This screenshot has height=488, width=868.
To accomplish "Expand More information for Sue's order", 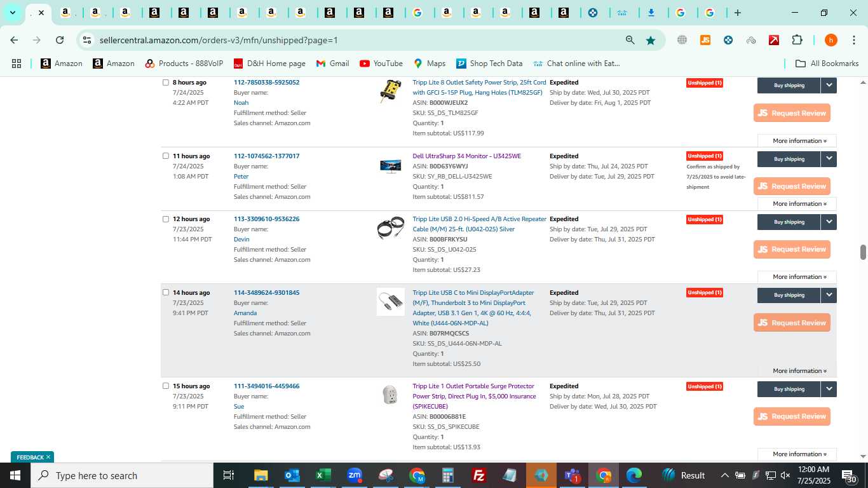I will [797, 454].
